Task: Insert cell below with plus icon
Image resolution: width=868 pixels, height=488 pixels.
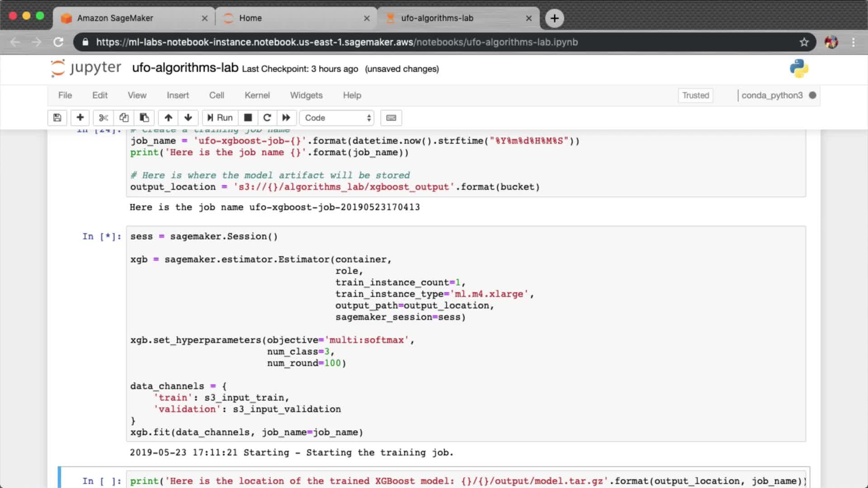Action: (x=80, y=118)
